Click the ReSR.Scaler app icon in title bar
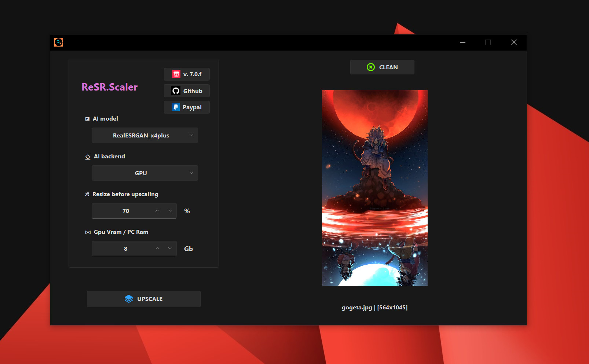Screen dimensions: 589x364 [59, 42]
